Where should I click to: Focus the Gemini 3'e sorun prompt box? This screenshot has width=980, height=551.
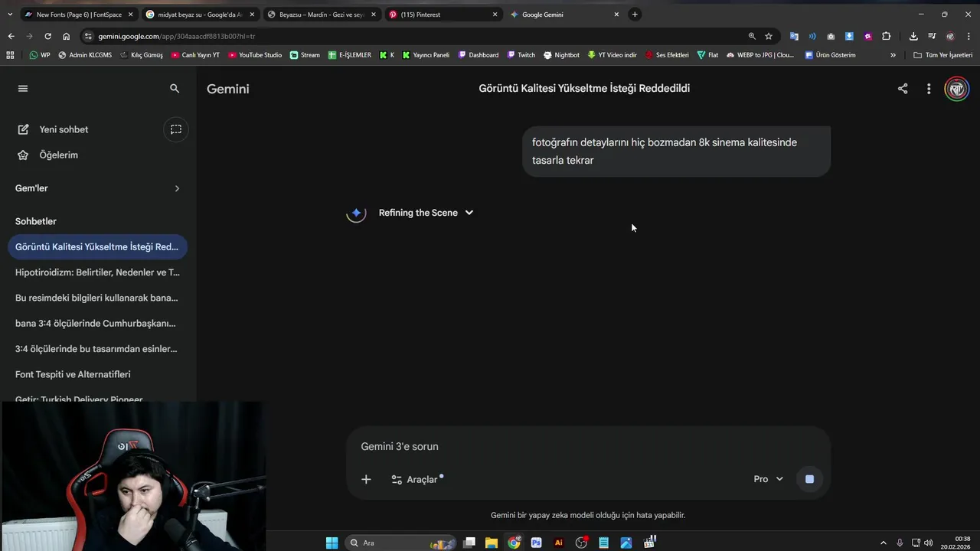(x=588, y=446)
